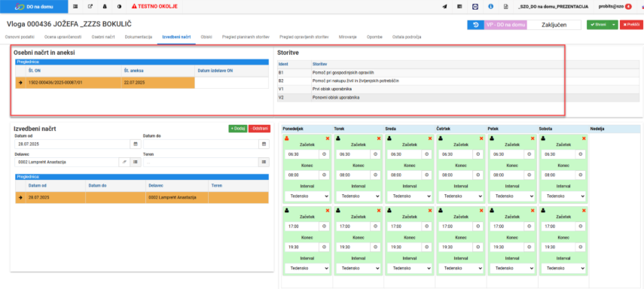Viewport: 644px width, 289px height.
Task: Select service row Pomoč pri gospodinjskih opravilih
Action: 459,73
